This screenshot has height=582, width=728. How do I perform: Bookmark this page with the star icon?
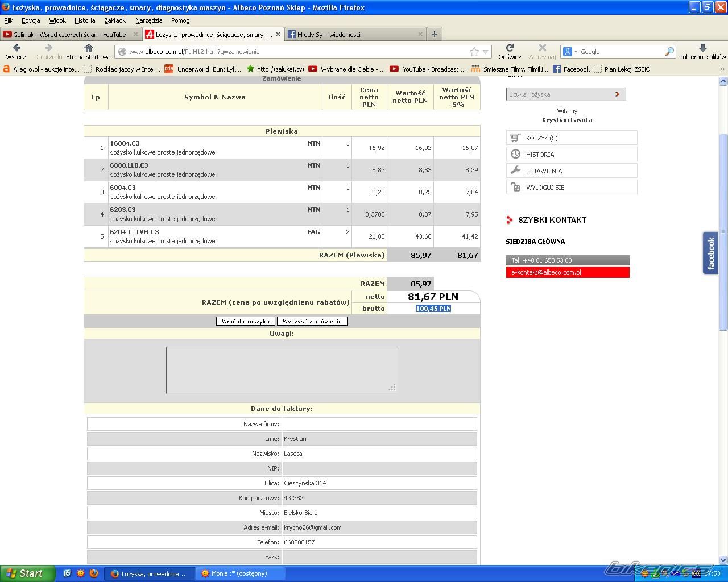click(474, 52)
